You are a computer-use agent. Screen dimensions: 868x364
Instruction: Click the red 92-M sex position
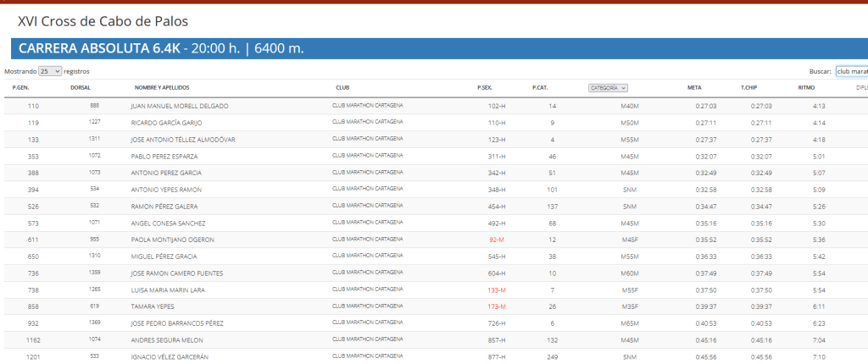(497, 240)
